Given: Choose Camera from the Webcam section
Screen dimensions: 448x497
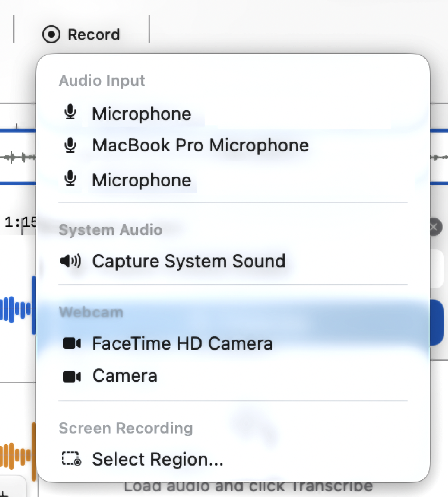Looking at the screenshot, I should (125, 376).
